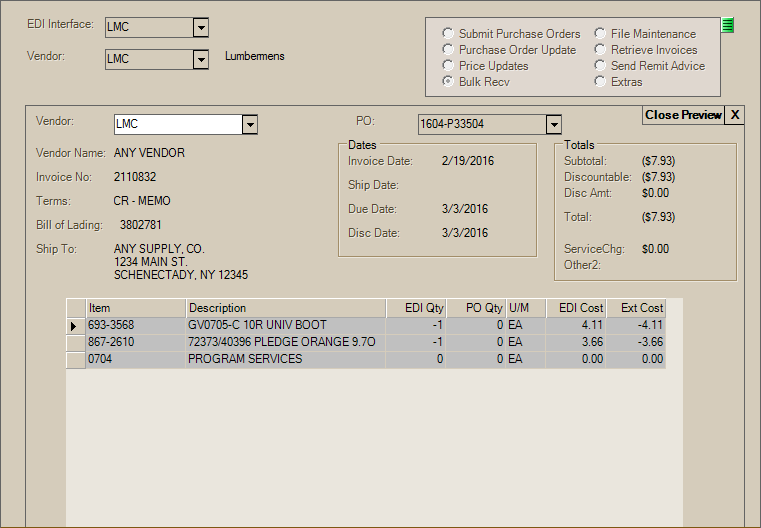The image size is (761, 528).
Task: Click the Ext Cost value -4.11
Action: pos(636,326)
